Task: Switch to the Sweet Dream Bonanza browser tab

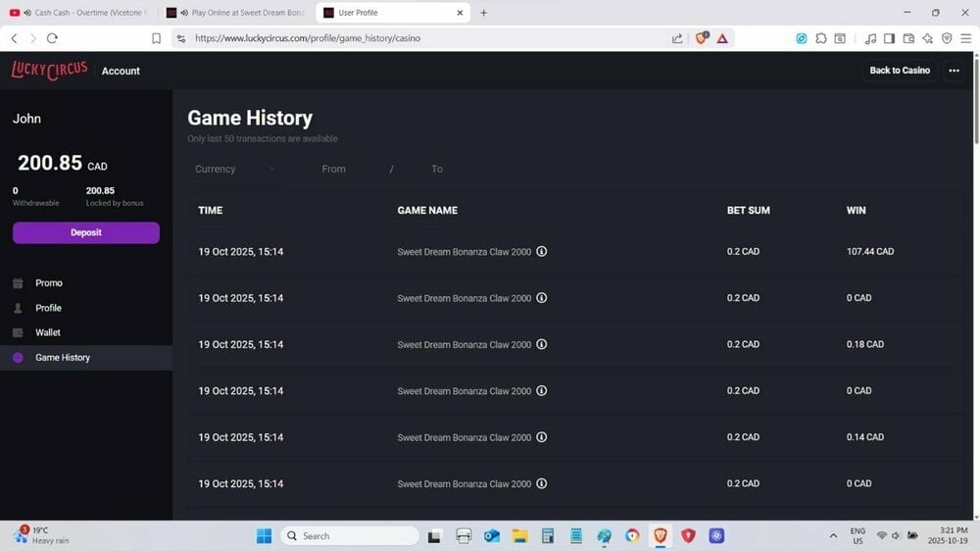Action: (x=236, y=13)
